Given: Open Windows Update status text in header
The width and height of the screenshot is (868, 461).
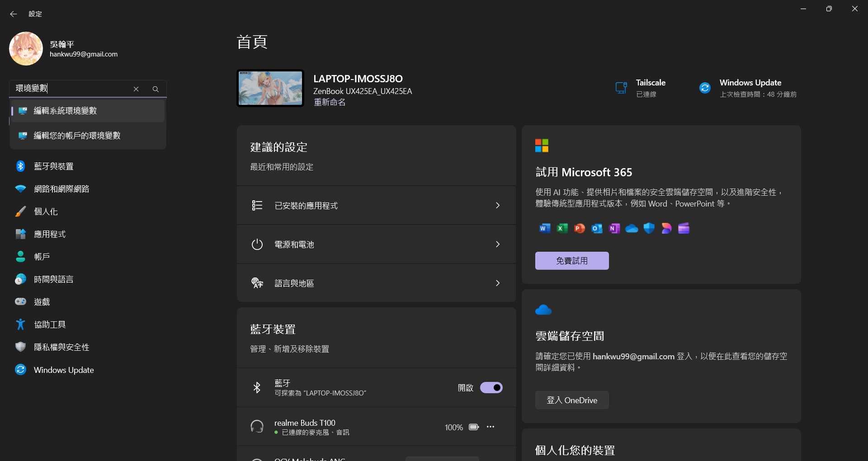Looking at the screenshot, I should [758, 88].
